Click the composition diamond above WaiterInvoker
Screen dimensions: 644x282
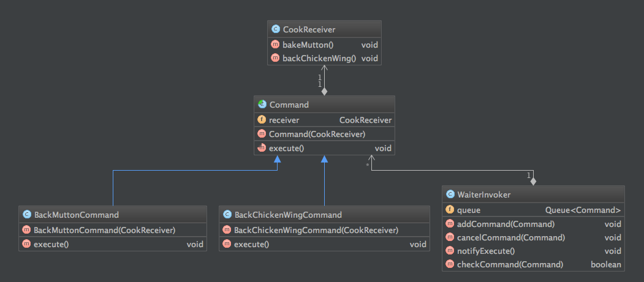coord(534,181)
